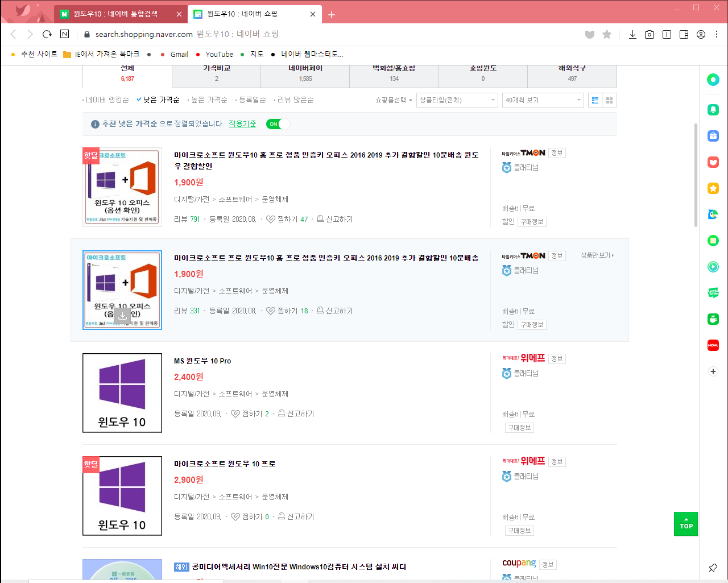Open the Webtoon sidebar icon
The width and height of the screenshot is (728, 583).
tap(713, 293)
